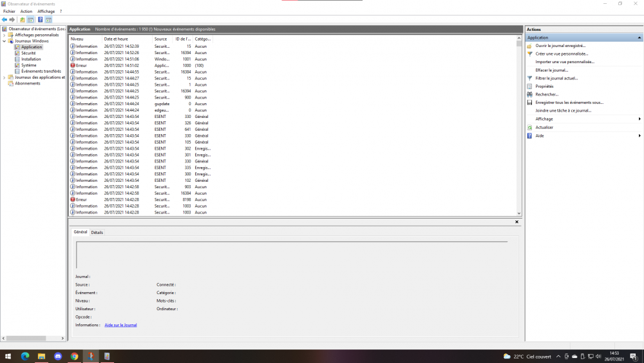Viewport: 644px width, 363px height.
Task: Click the event list scroll down arrow
Action: pos(519,213)
